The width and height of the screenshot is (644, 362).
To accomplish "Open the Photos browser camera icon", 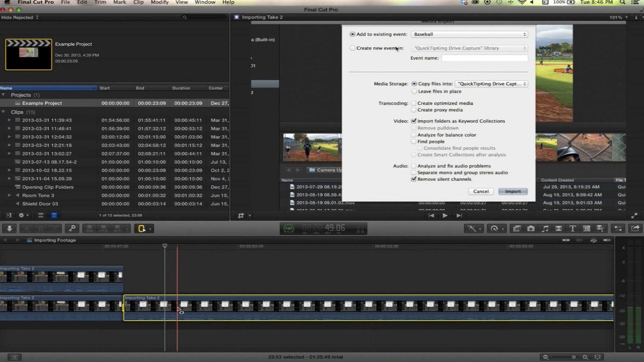I will click(x=531, y=228).
